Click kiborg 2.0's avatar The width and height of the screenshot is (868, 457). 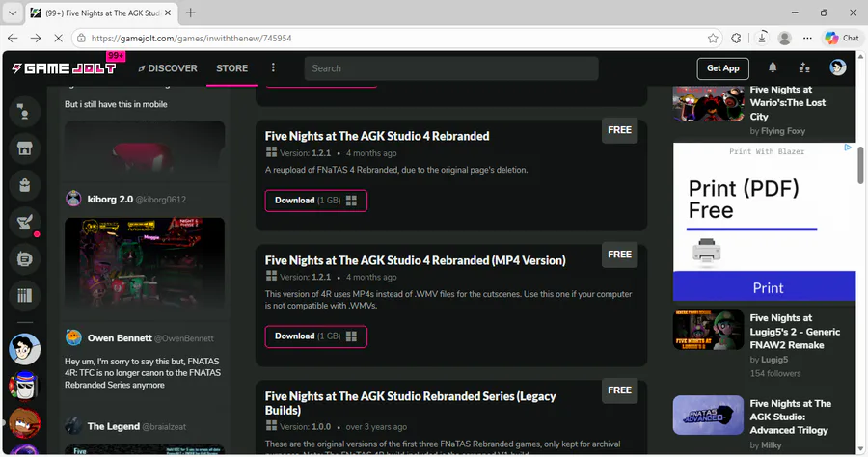(x=73, y=199)
